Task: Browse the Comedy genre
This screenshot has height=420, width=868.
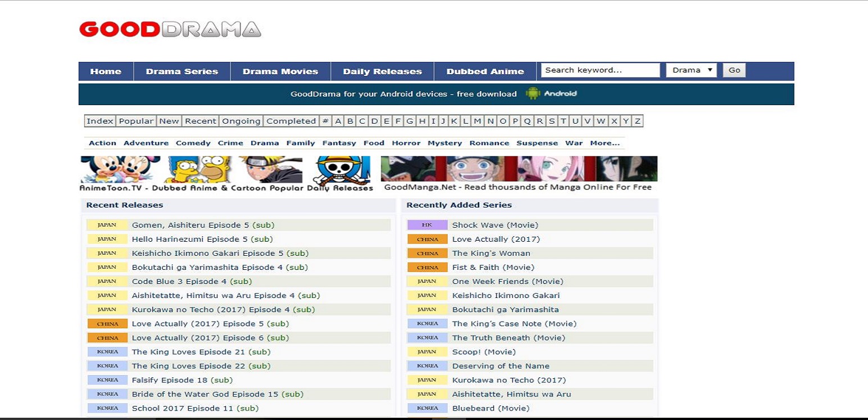Action: click(x=193, y=143)
